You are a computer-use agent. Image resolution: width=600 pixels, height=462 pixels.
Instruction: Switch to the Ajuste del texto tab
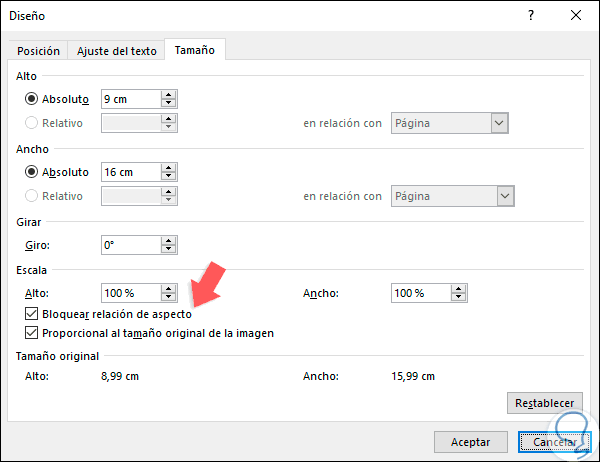point(117,51)
